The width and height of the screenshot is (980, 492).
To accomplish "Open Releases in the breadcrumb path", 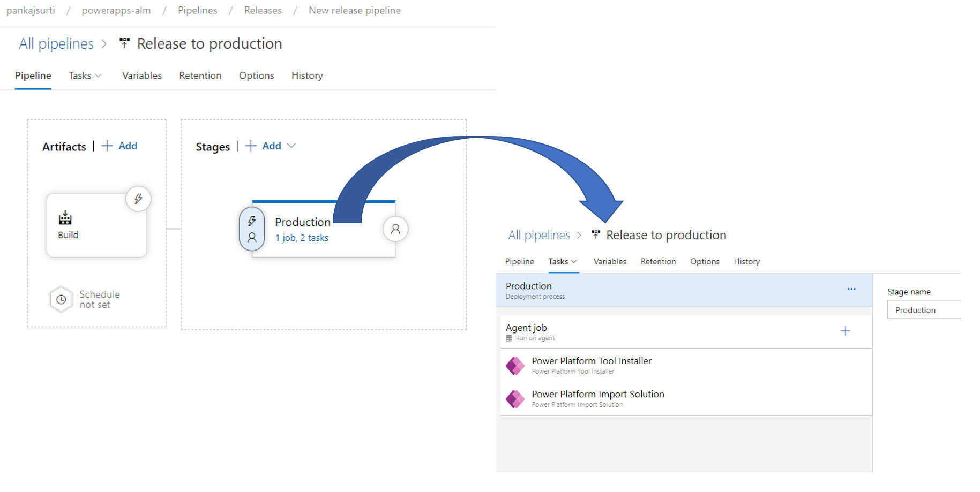I will (263, 11).
